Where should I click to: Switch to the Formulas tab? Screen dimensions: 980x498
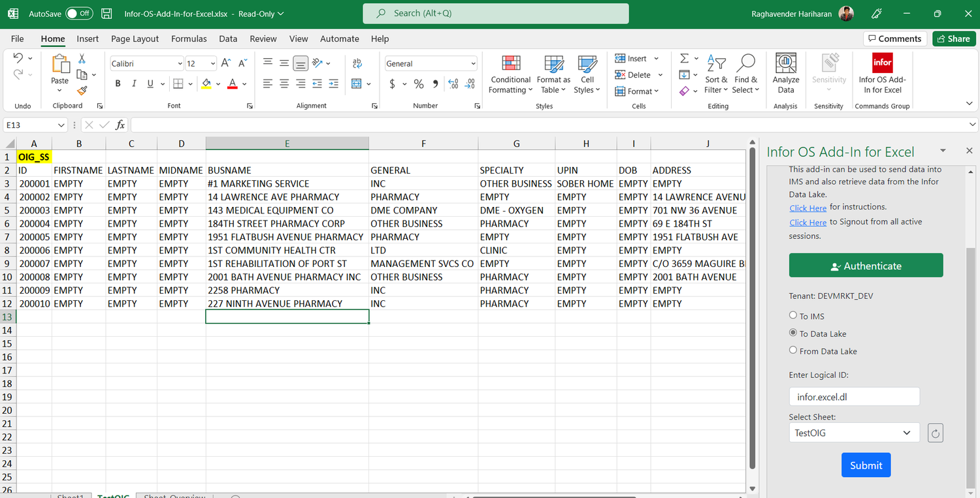189,39
